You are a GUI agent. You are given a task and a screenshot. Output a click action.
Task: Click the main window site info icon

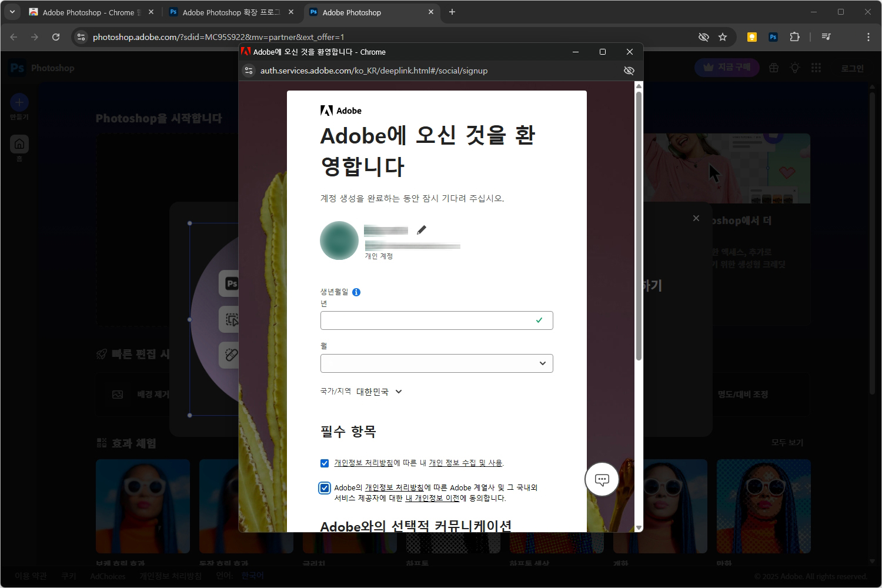point(81,37)
